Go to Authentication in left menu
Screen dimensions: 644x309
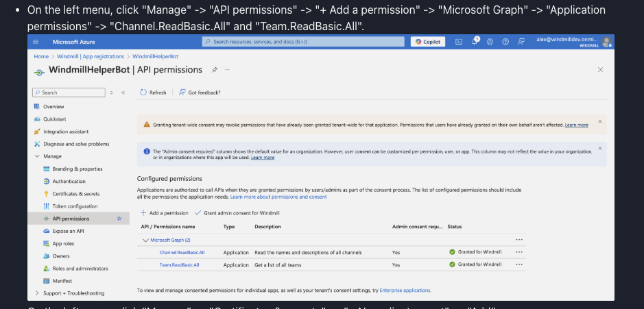(69, 182)
